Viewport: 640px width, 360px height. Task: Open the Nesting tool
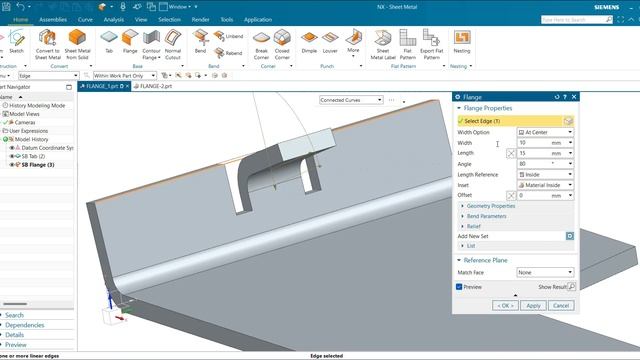pyautogui.click(x=462, y=41)
